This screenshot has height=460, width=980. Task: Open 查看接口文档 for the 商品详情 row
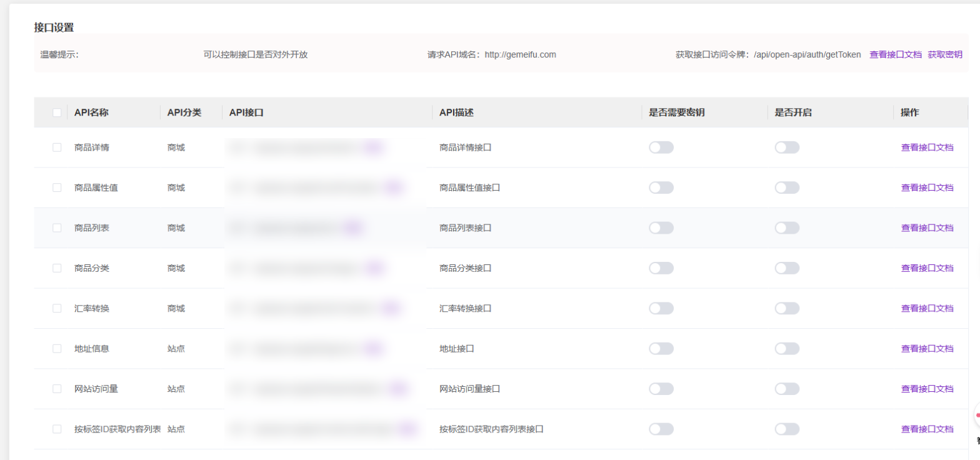pos(927,147)
